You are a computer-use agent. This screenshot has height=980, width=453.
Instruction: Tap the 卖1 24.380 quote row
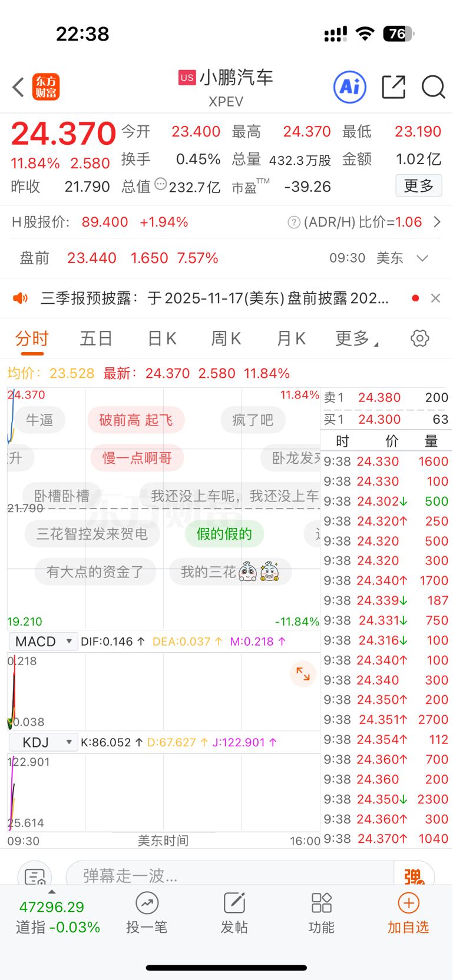point(386,398)
